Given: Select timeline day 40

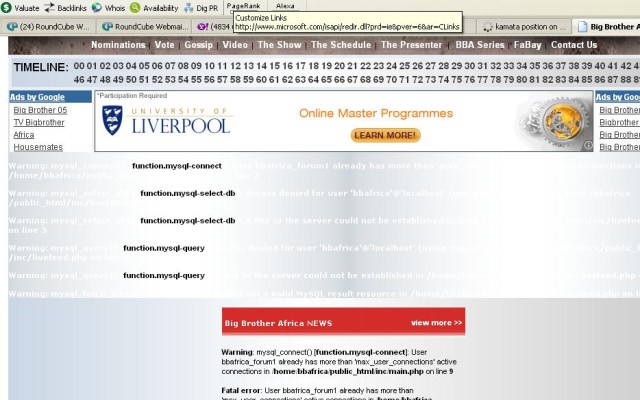Looking at the screenshot, I should point(600,66).
